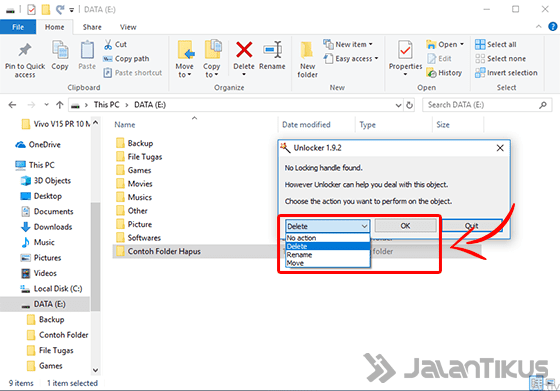The width and height of the screenshot is (560, 391).
Task: Click the new folder icon in title bar
Action: click(46, 10)
